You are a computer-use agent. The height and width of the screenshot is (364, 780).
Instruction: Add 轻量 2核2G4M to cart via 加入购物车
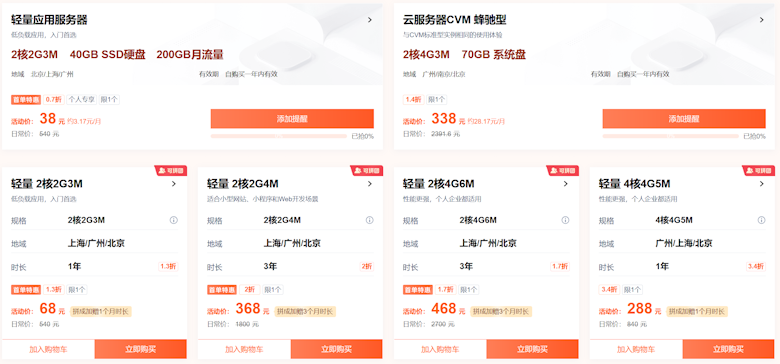point(244,350)
